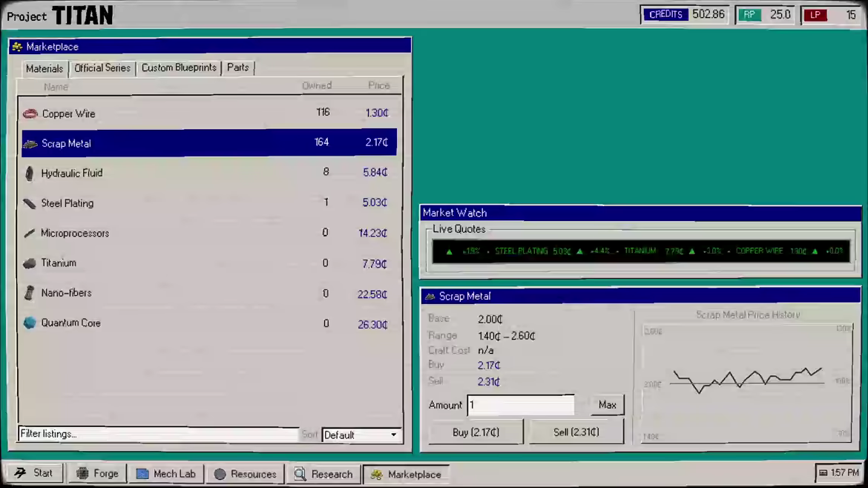The height and width of the screenshot is (488, 868).
Task: Select the Copper Wire listing name
Action: tap(69, 114)
